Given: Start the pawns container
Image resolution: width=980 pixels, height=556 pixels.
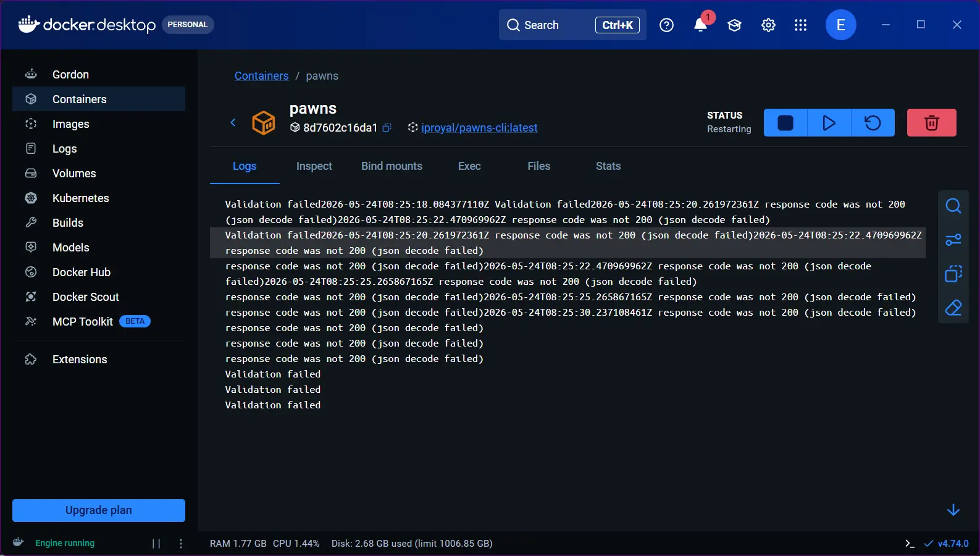Looking at the screenshot, I should tap(829, 122).
